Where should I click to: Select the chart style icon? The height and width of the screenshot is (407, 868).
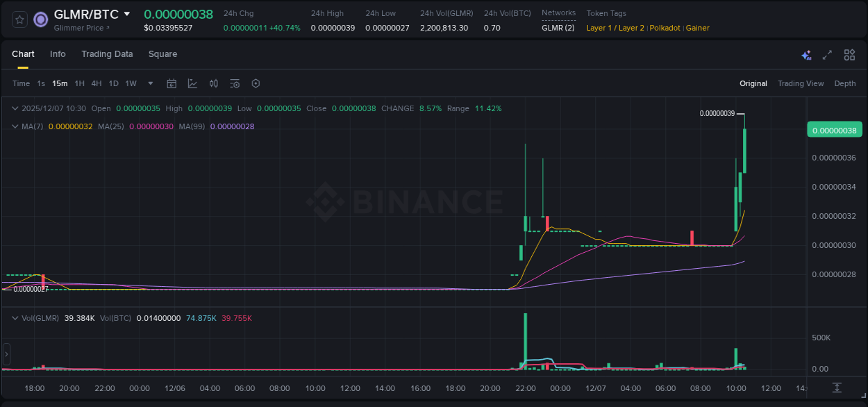click(x=192, y=83)
